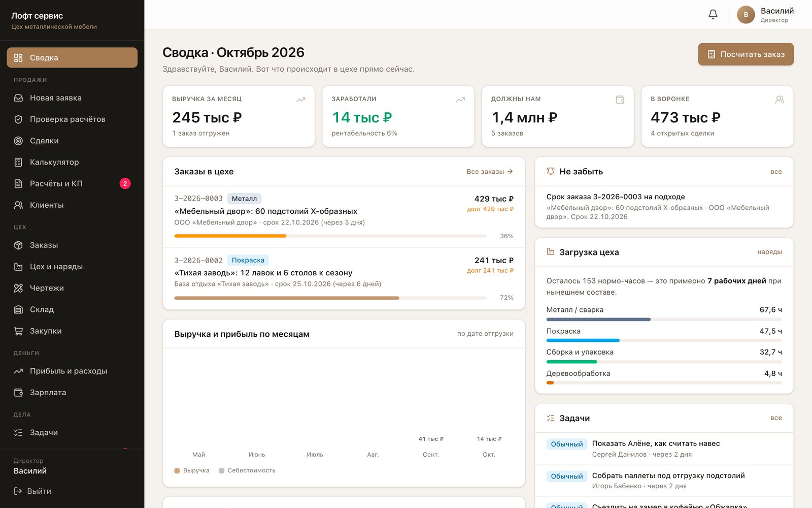Click the Чертежи drafting icon
Image resolution: width=812 pixels, height=508 pixels.
[x=18, y=288]
